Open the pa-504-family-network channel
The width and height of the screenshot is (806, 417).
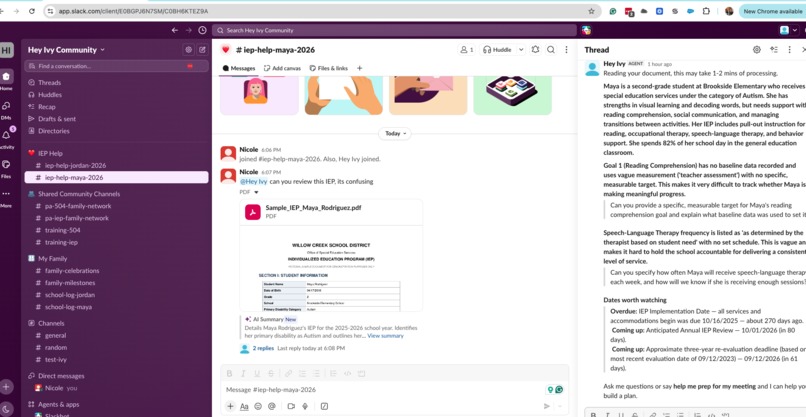pyautogui.click(x=78, y=206)
